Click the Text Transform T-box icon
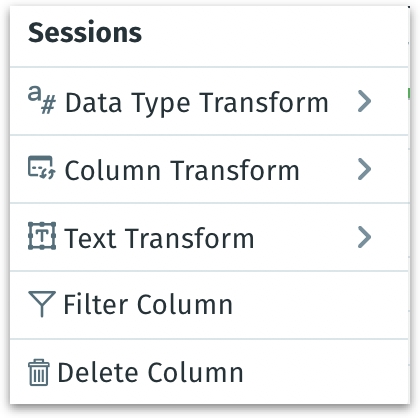Image resolution: width=420 pixels, height=418 pixels. tap(42, 236)
